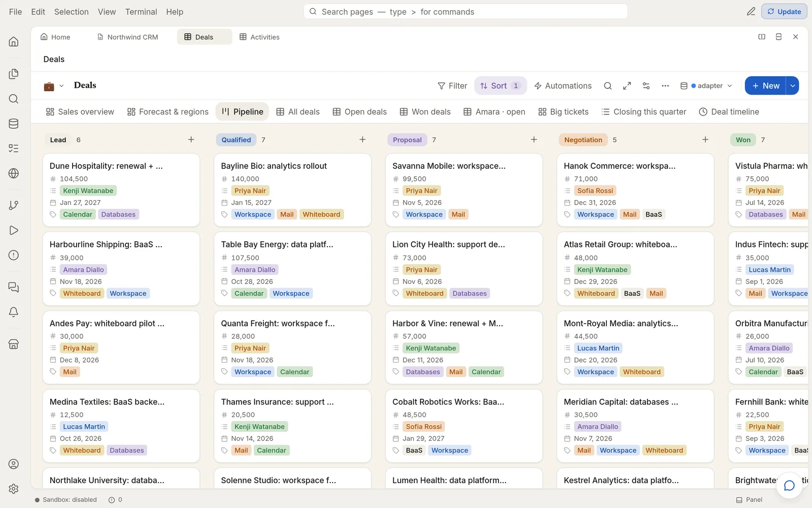Add a card to the Lead column
The image size is (812, 508).
pos(191,140)
